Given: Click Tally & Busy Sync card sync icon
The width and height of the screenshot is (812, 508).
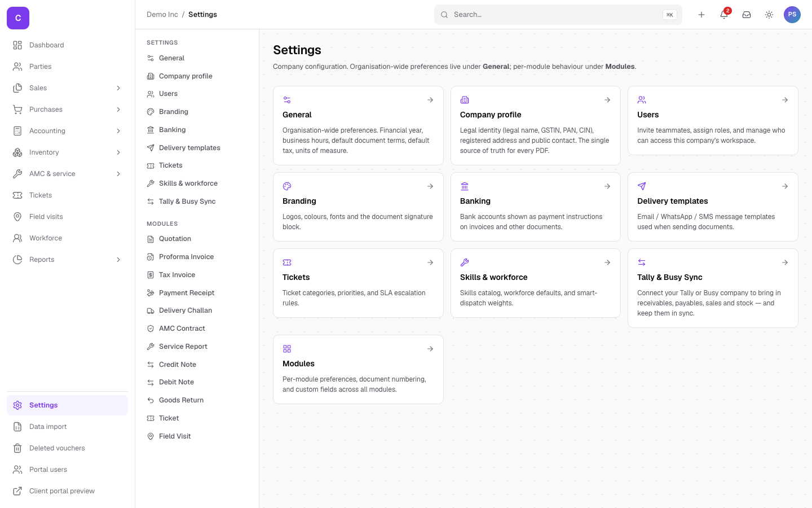Looking at the screenshot, I should 642,262.
